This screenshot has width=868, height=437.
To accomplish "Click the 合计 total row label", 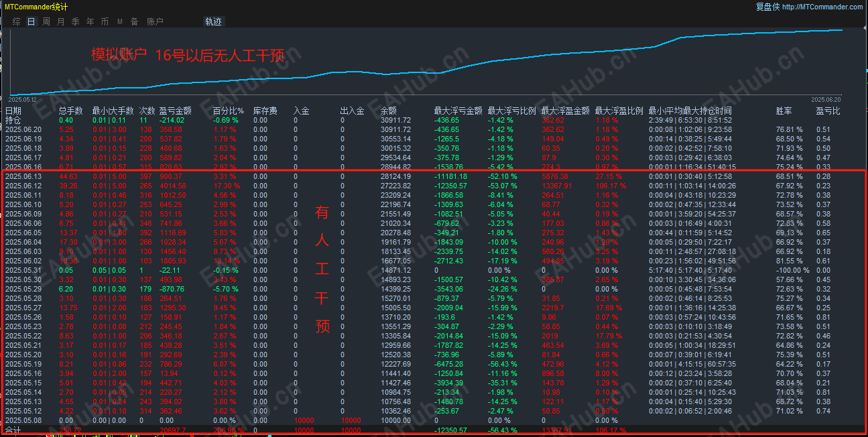I will pyautogui.click(x=13, y=430).
